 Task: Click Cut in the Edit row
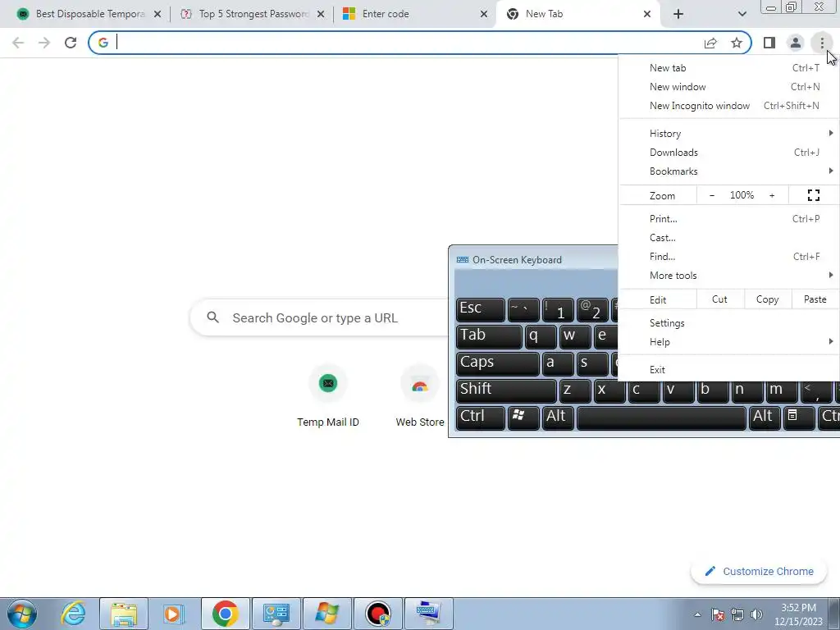tap(719, 299)
